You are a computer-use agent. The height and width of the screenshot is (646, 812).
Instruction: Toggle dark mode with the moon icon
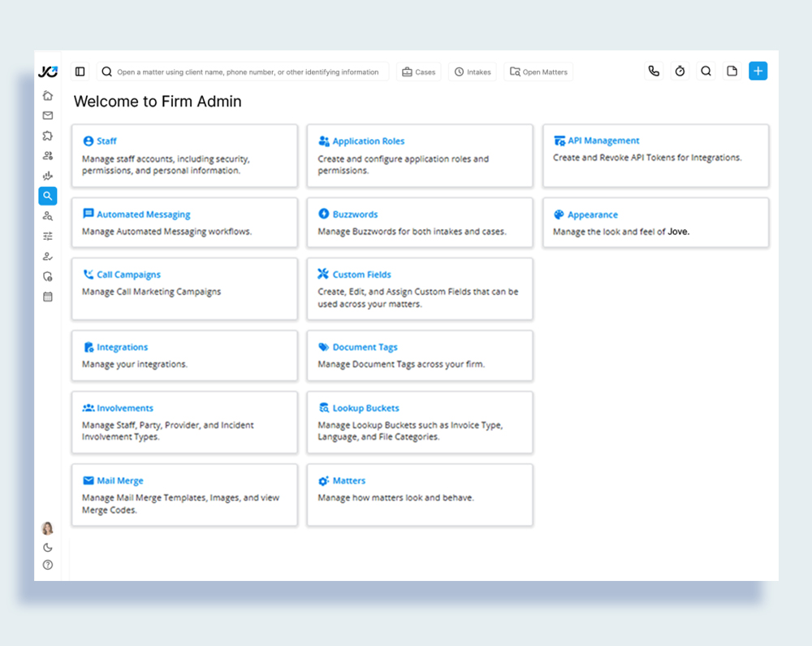48,547
